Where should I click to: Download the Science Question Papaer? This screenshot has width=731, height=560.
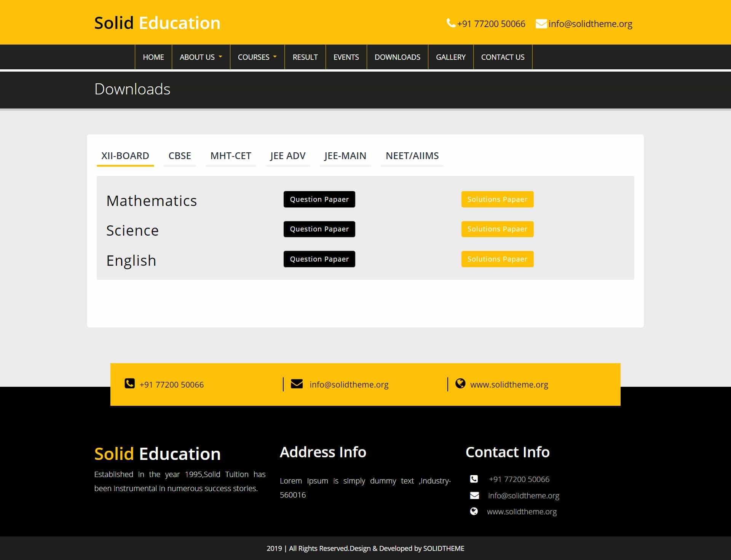click(x=319, y=229)
